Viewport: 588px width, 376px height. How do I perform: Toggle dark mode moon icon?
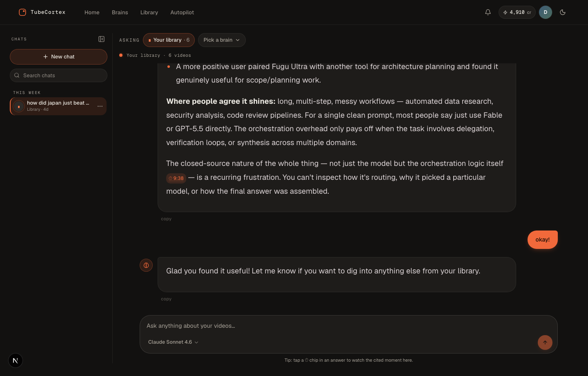click(x=563, y=12)
